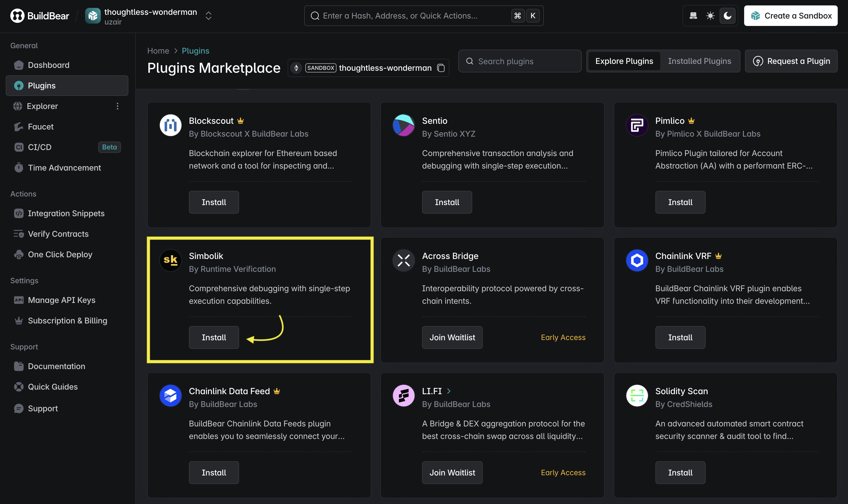Click the Manage API Keys icon

click(19, 300)
